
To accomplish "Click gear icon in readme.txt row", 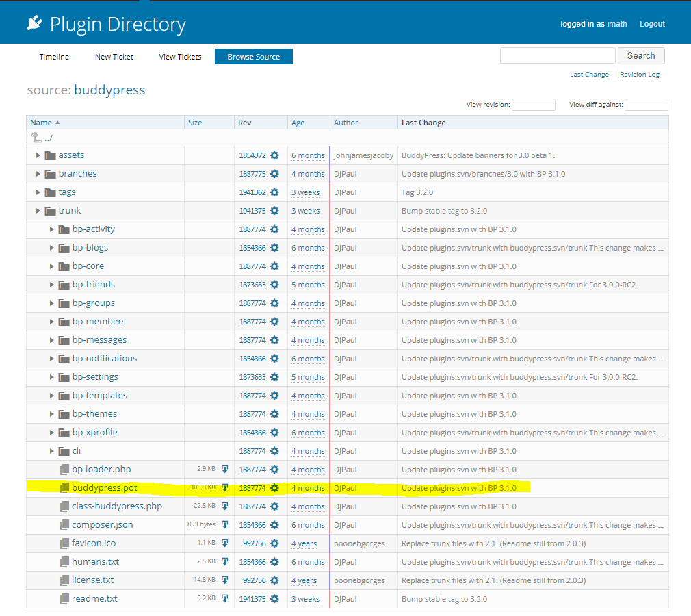I will click(274, 599).
